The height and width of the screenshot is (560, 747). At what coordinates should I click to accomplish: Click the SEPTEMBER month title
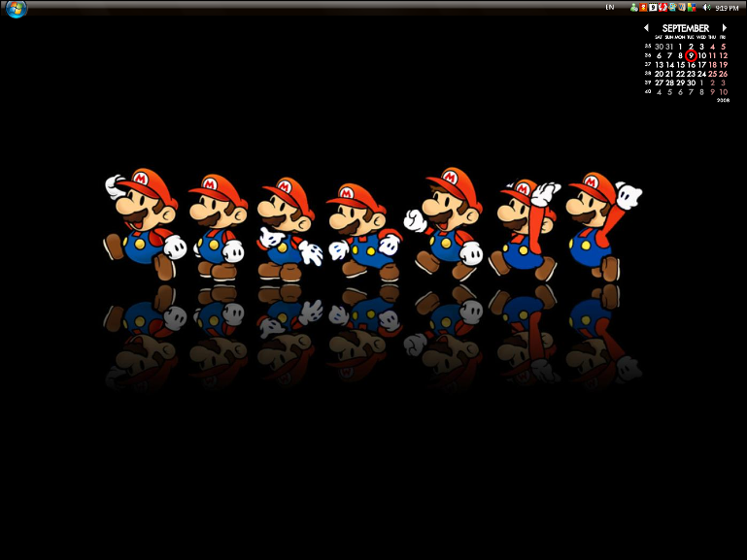click(686, 28)
